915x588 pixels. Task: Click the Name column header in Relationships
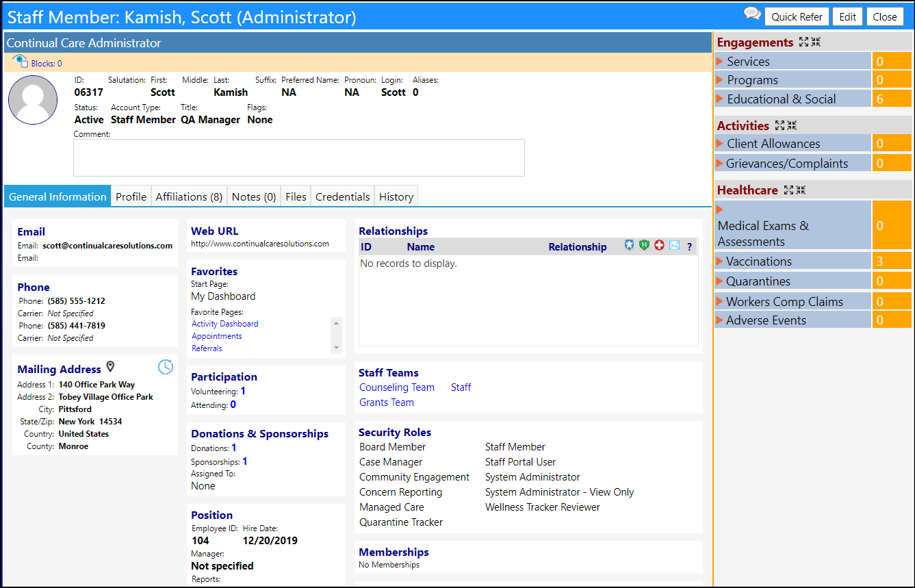[420, 247]
